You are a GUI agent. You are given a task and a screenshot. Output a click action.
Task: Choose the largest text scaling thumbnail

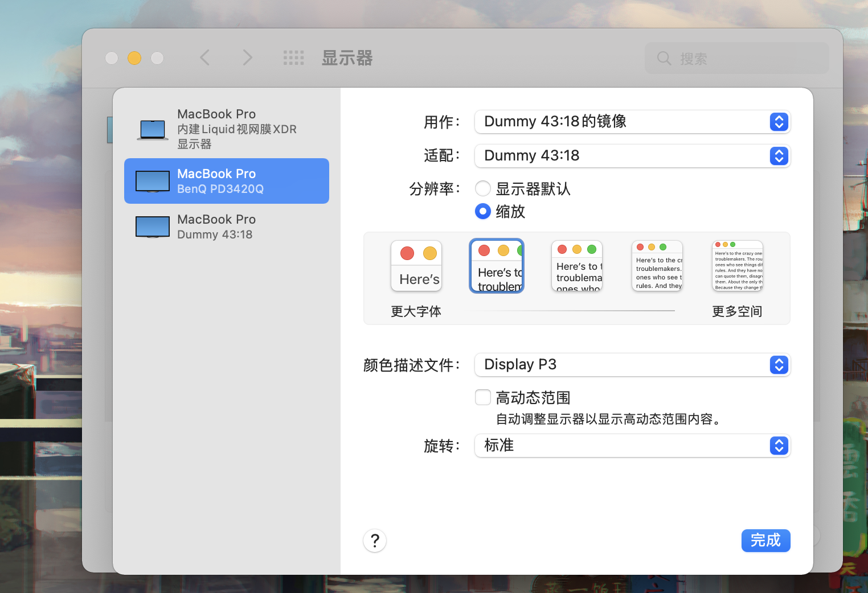tap(416, 266)
